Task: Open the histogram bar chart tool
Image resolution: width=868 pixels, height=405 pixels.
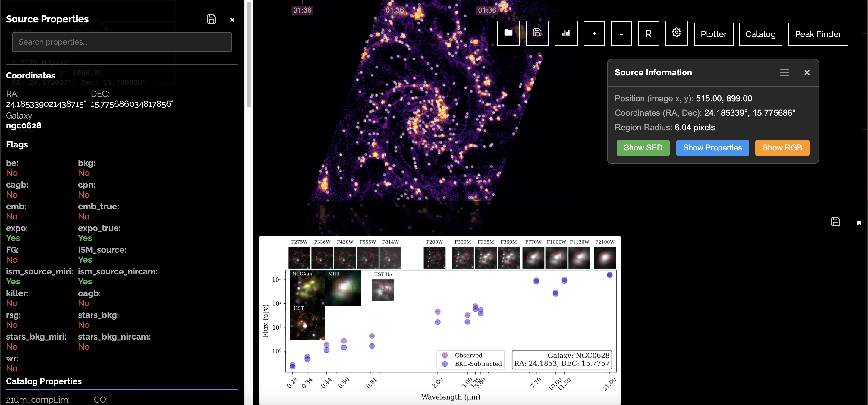Action: click(566, 33)
